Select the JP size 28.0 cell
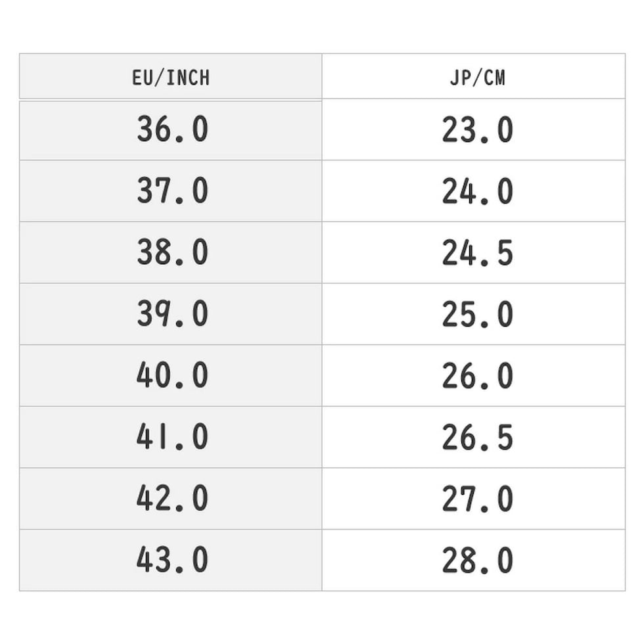 (477, 560)
